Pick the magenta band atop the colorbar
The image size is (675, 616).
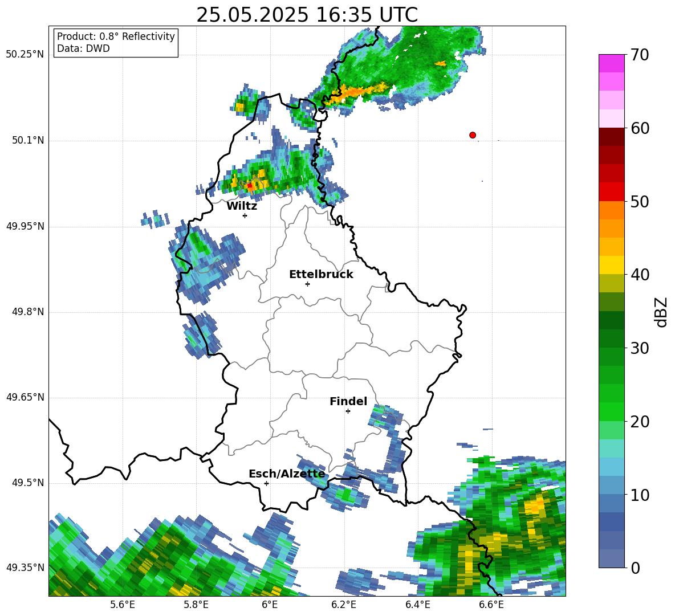coord(611,63)
